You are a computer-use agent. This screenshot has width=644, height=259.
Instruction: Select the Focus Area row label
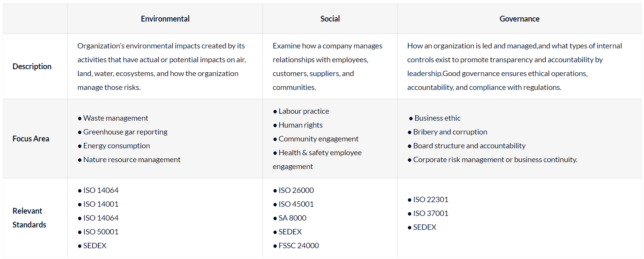pyautogui.click(x=31, y=139)
